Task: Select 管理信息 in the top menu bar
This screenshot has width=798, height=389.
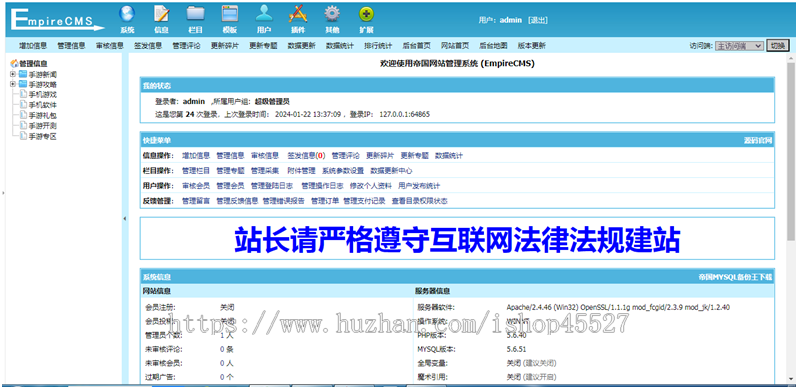Action: coord(71,46)
